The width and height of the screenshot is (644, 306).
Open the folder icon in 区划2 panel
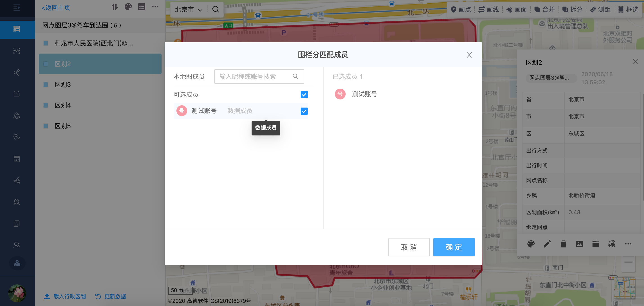(596, 244)
